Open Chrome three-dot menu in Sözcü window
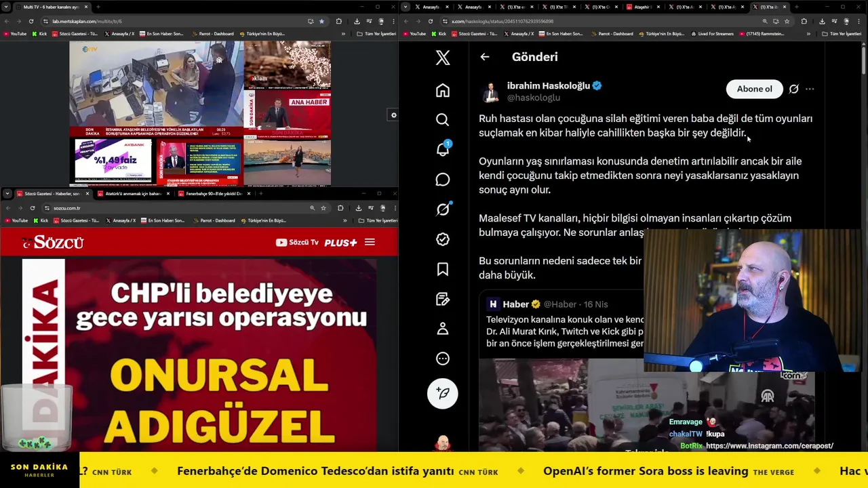Viewport: 868px width, 488px height. point(394,208)
